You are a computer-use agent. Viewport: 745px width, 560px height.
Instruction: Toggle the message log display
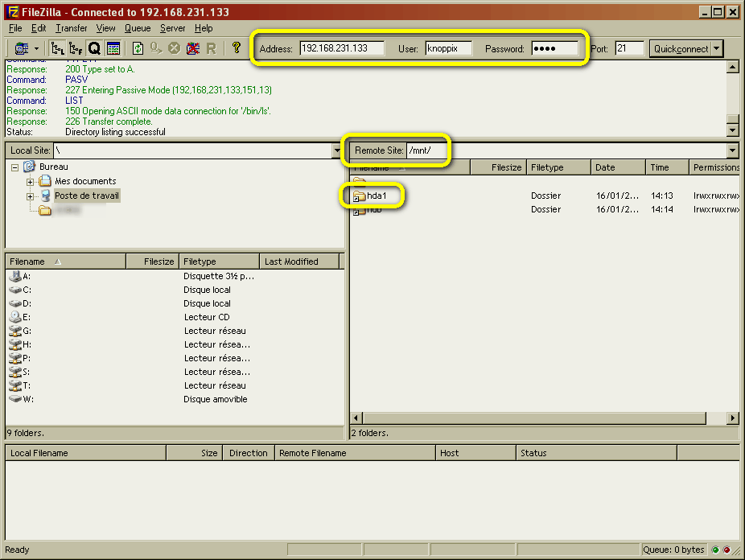coord(113,48)
